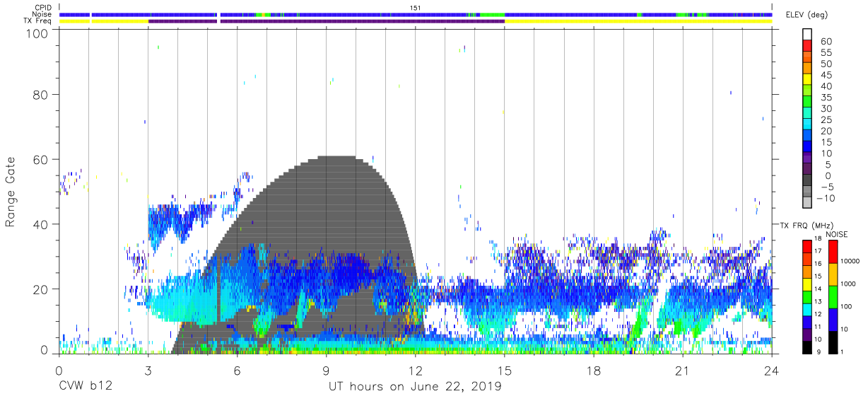The width and height of the screenshot is (868, 401).
Task: Click the '12' tick on UT hours axis
Action: point(416,370)
